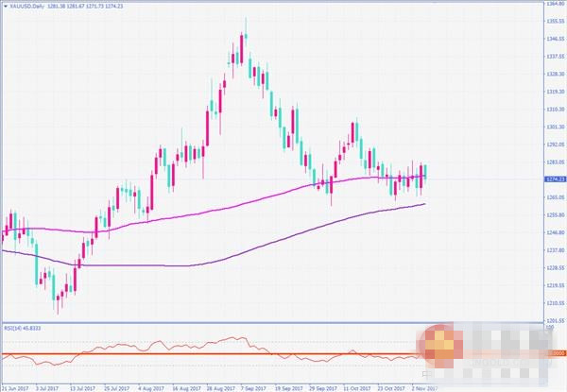The height and width of the screenshot is (392, 567).
Task: Click the 1246.00 label on price axis
Action: 555,232
